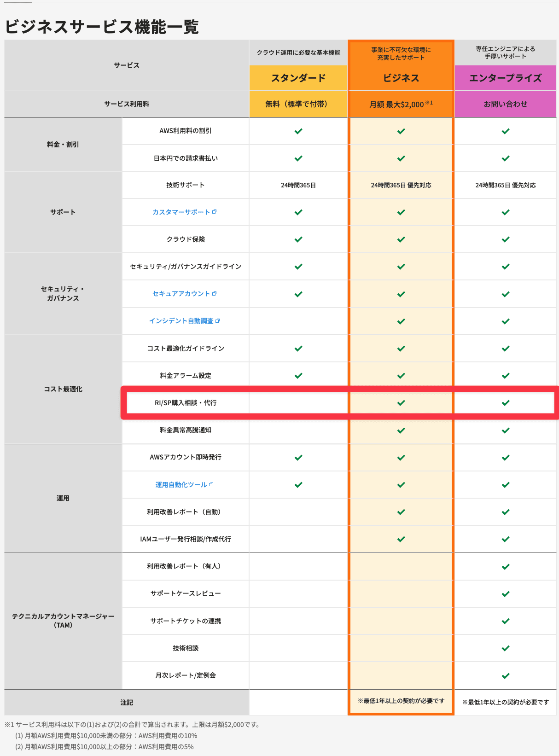
Task: Click Standard checkmark for クラウド保険
Action: point(298,239)
